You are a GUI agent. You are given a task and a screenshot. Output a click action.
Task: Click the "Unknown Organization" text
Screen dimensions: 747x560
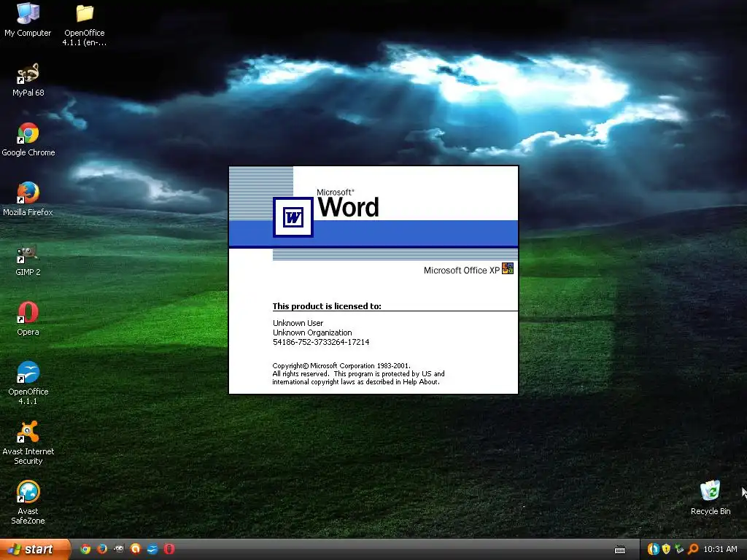(x=312, y=332)
